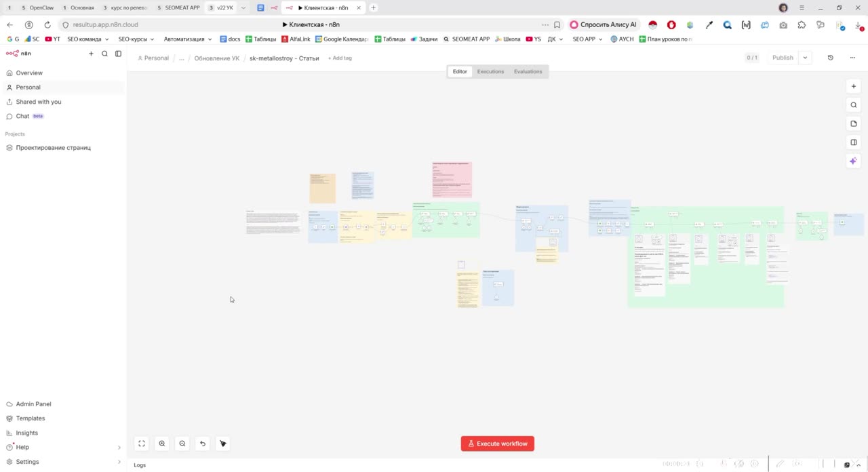
Task: Add a node with canvas plus button
Action: tap(854, 86)
